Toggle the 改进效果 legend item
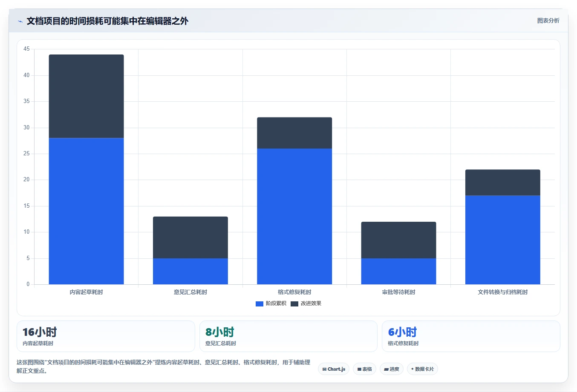 [x=306, y=303]
